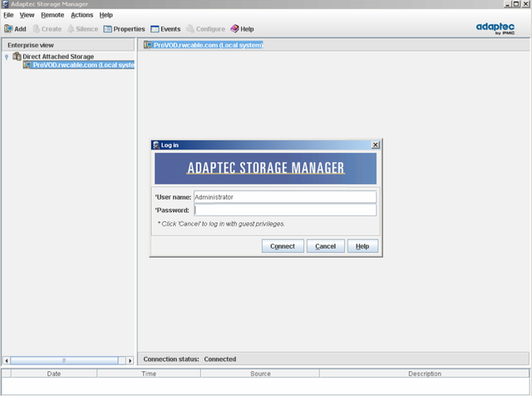The height and width of the screenshot is (396, 532).
Task: Sort events by Description column header
Action: coord(425,374)
